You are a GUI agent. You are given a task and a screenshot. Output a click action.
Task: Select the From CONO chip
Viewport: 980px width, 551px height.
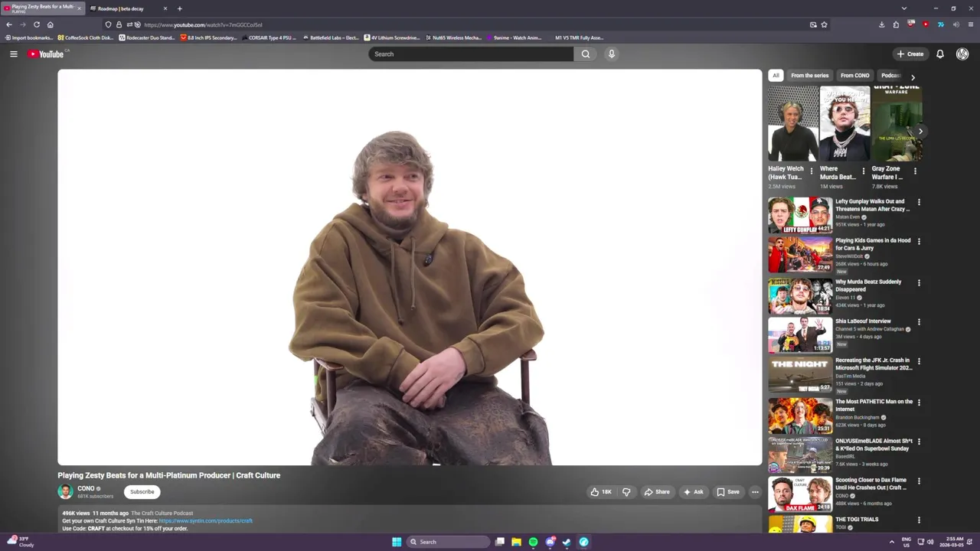pyautogui.click(x=854, y=75)
